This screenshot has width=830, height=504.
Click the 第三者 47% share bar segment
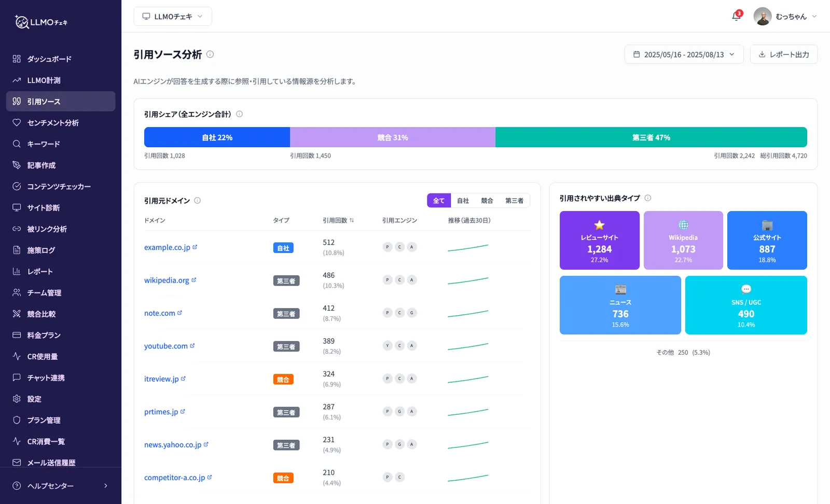(651, 137)
